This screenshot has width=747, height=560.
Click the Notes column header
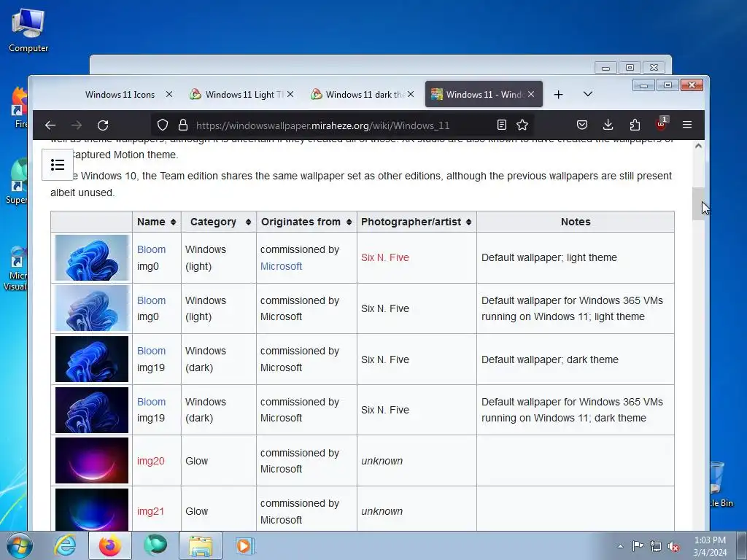576,222
